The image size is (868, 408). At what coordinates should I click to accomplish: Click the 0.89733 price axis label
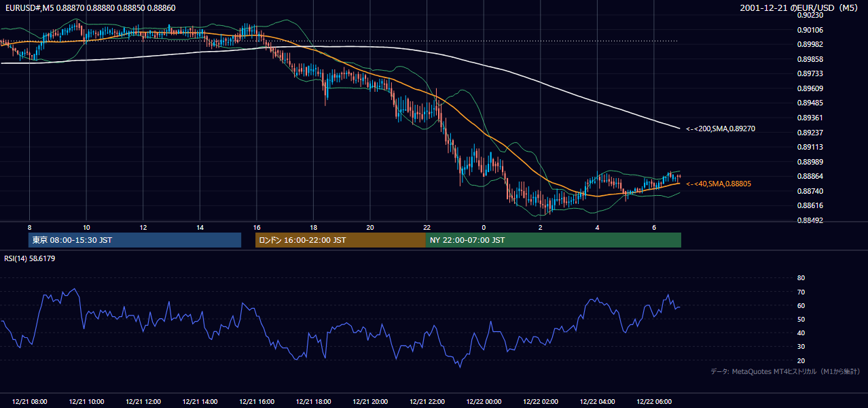810,73
